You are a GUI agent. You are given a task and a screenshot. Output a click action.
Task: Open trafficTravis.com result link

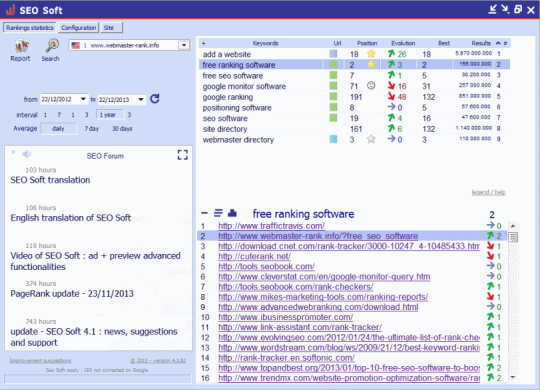tap(271, 226)
